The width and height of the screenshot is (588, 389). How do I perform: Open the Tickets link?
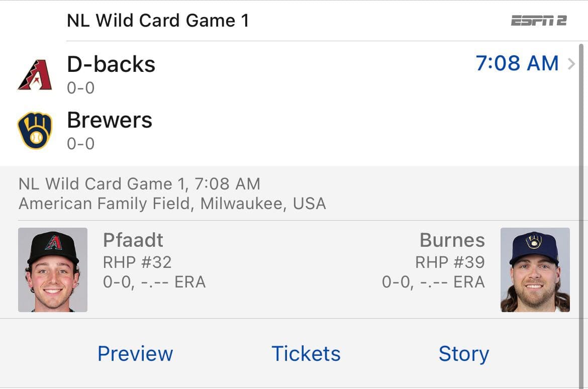pos(306,353)
